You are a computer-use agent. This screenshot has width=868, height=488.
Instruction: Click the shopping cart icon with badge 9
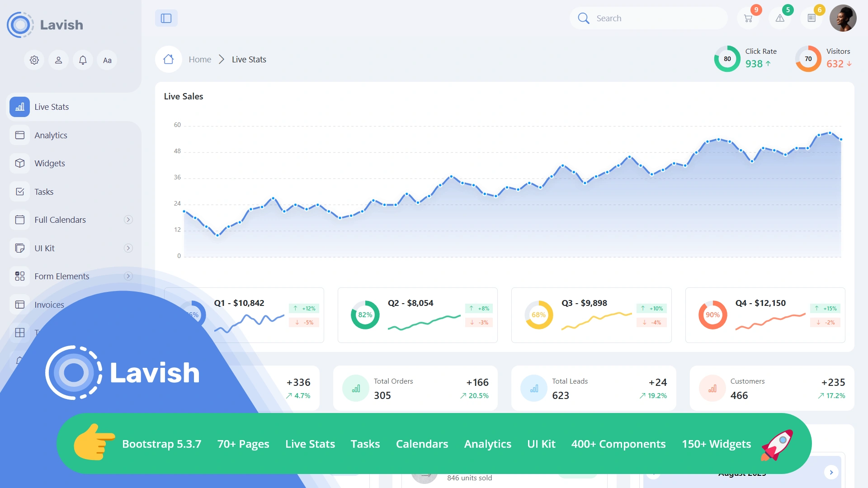[x=748, y=18]
